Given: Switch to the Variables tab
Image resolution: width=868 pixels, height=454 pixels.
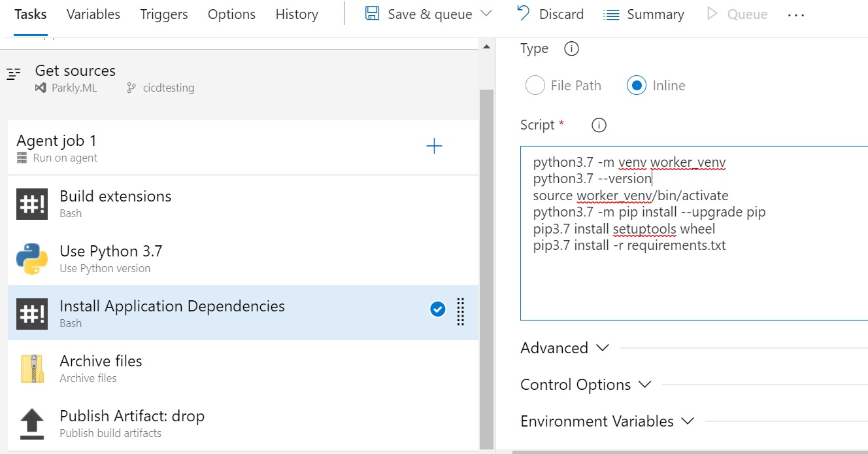Looking at the screenshot, I should [93, 14].
